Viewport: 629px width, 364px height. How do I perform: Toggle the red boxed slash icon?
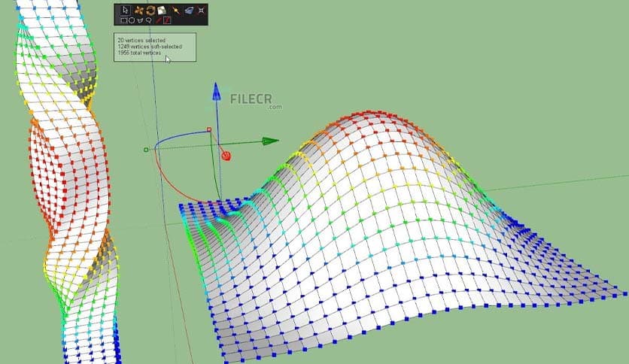pos(167,20)
